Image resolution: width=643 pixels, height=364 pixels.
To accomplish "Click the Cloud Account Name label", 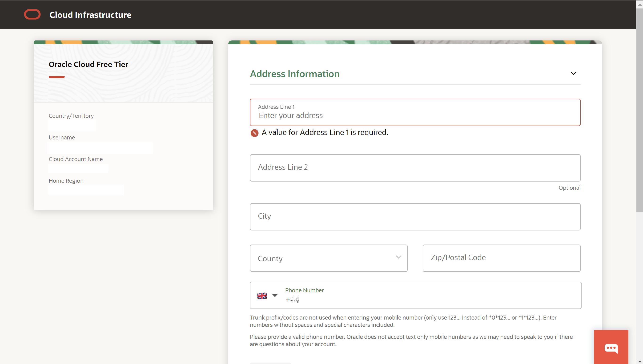I will click(76, 159).
